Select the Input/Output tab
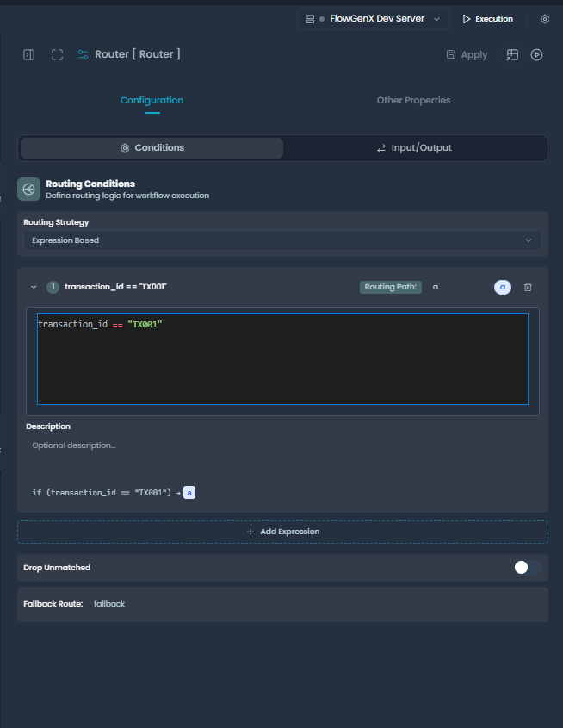Viewport: 563px width, 728px height. [x=414, y=148]
